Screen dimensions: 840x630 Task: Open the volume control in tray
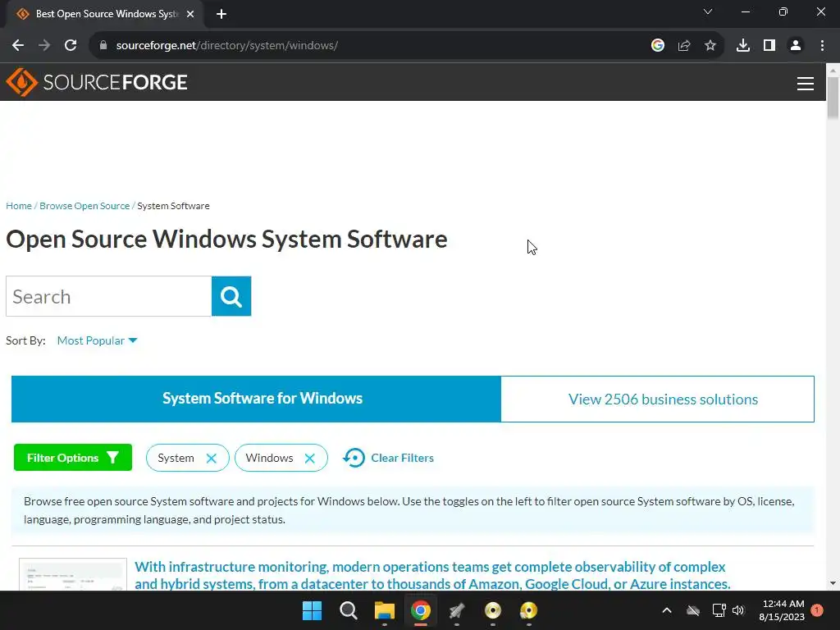point(739,610)
